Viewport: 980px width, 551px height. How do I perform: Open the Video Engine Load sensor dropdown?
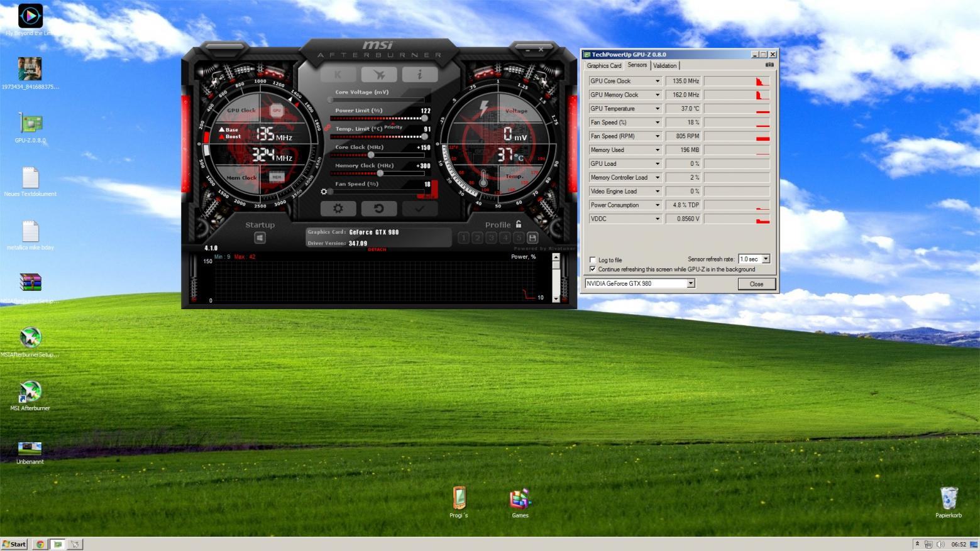(658, 192)
